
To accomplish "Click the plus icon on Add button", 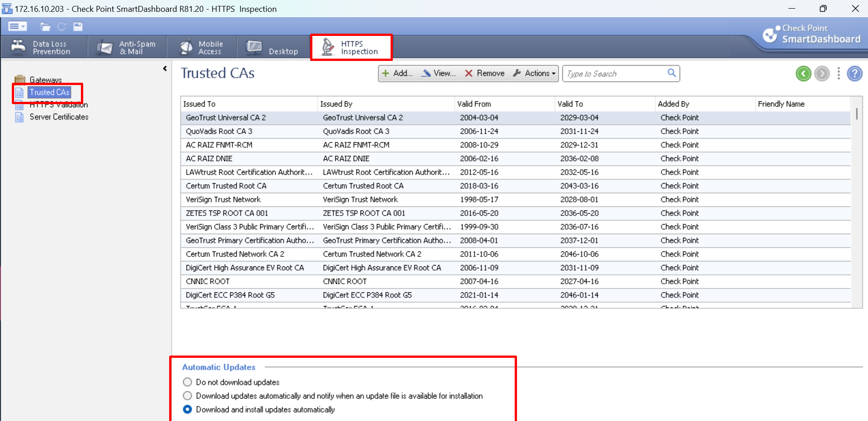I will pyautogui.click(x=386, y=73).
